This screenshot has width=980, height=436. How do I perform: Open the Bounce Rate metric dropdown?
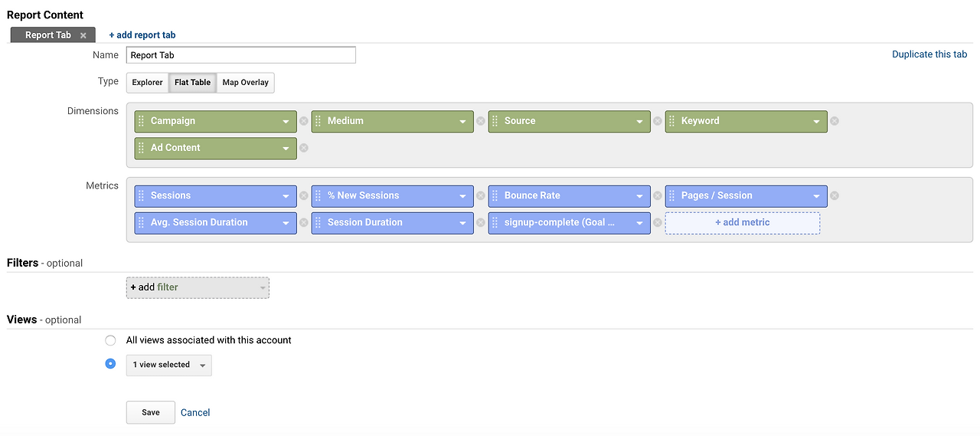(x=639, y=197)
